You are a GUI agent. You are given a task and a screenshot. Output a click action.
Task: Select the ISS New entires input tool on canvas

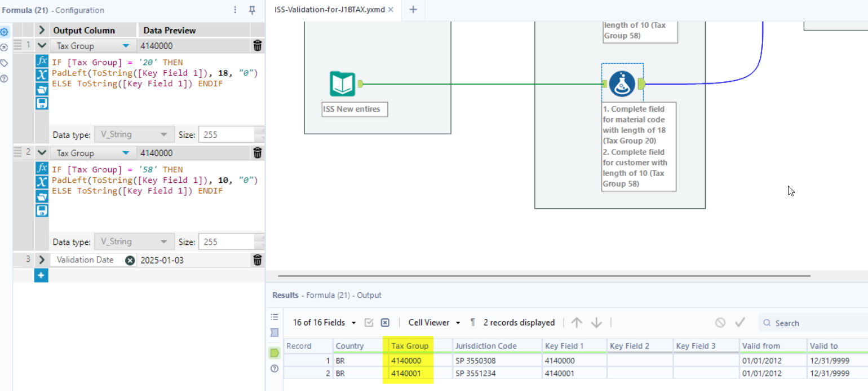click(343, 84)
